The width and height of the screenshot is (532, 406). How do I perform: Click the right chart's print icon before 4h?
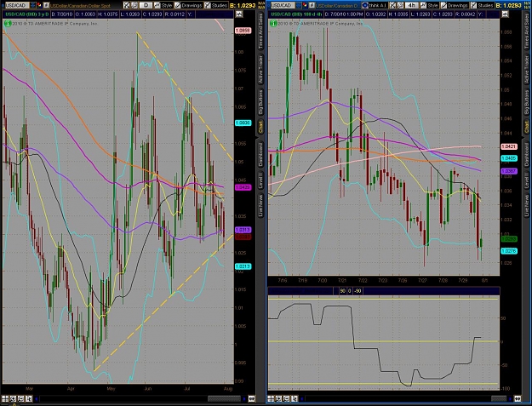(401, 5)
